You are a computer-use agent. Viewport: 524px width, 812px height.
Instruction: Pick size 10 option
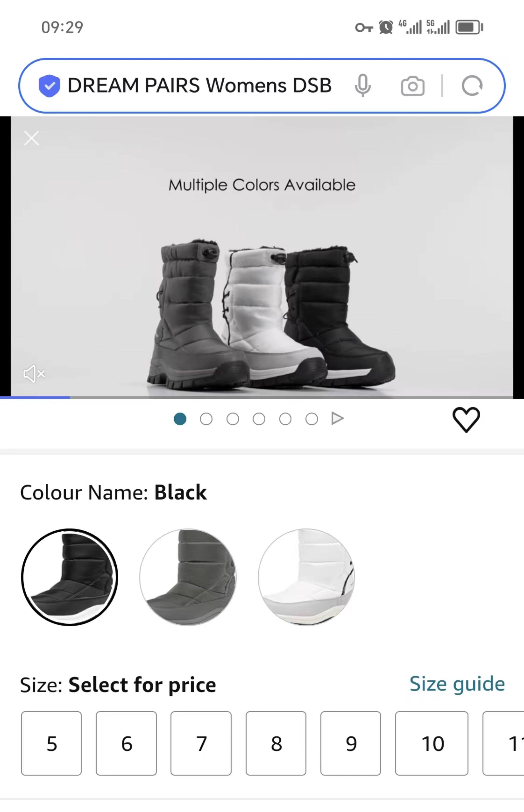click(x=431, y=743)
